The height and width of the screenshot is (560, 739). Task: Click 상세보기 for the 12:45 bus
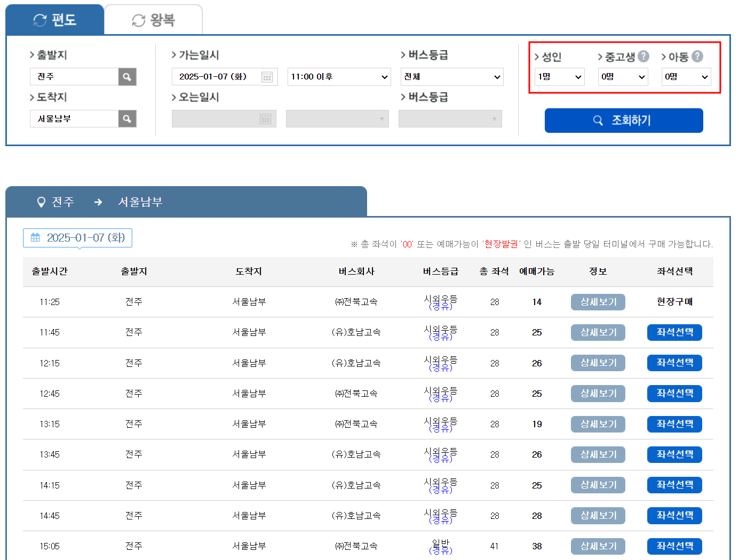(x=598, y=394)
